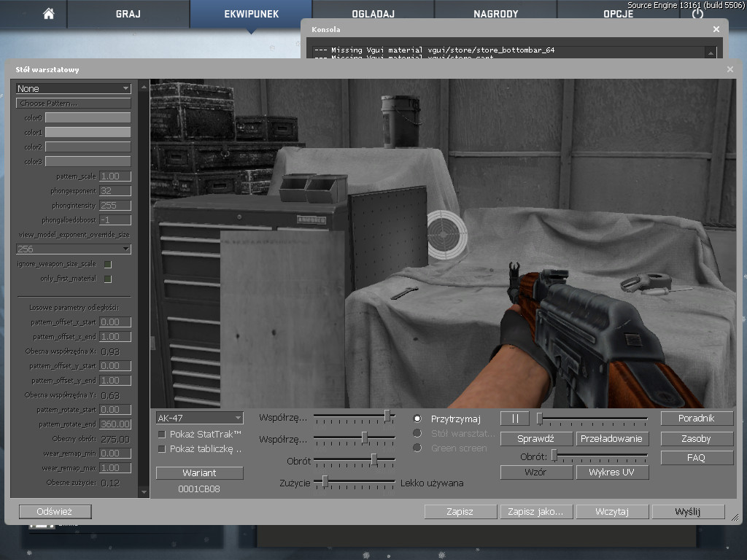747x560 pixels.
Task: Click the first Współrzę... slider
Action: click(x=355, y=416)
